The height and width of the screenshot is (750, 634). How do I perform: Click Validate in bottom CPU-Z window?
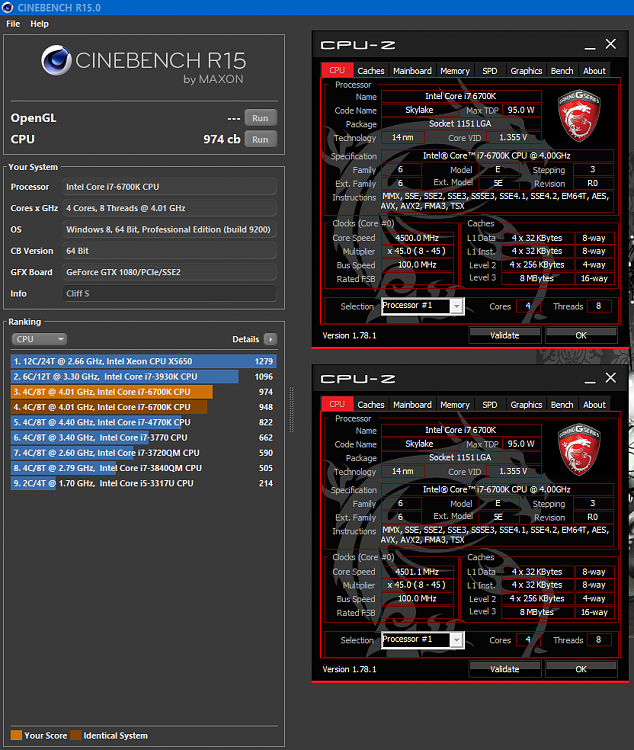point(505,669)
